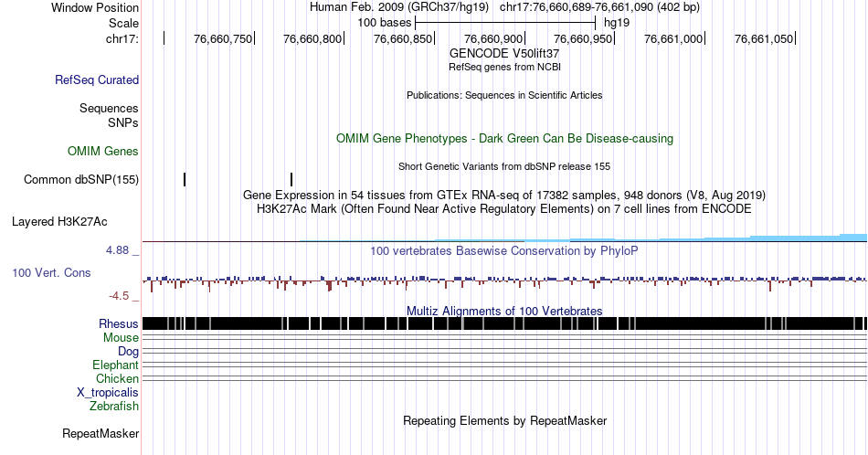Click the second Common dbSNP variant marker
This screenshot has width=868, height=455.
click(x=291, y=179)
